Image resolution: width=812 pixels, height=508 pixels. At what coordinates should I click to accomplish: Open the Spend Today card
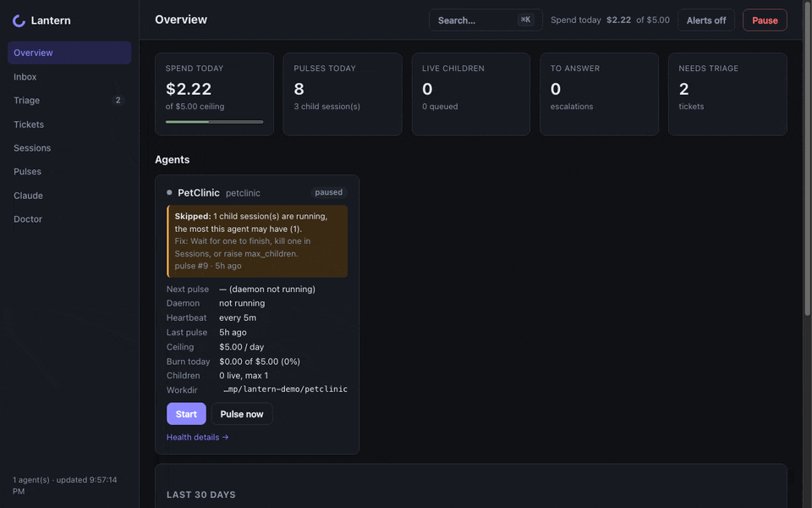[214, 94]
